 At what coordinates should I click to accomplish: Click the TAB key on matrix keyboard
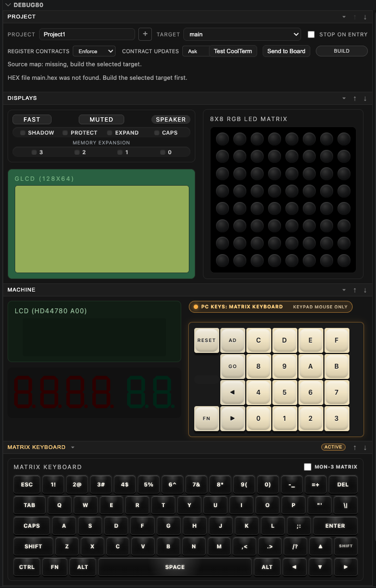pyautogui.click(x=29, y=505)
